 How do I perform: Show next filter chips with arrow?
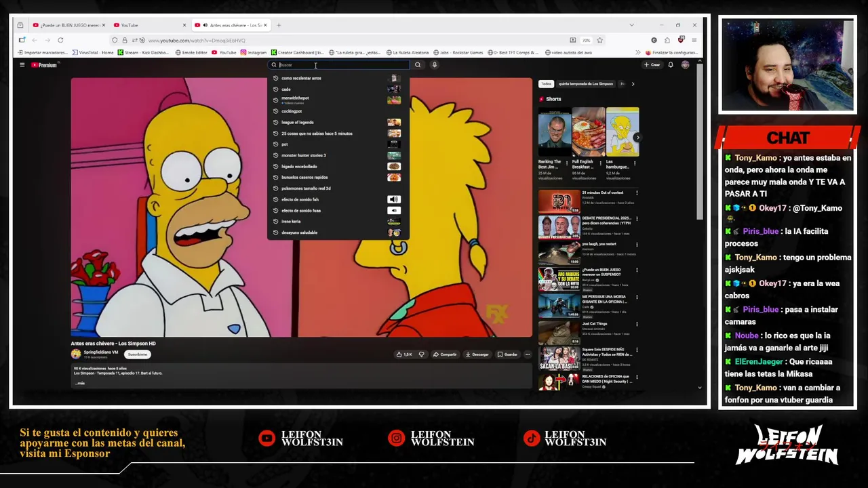pyautogui.click(x=633, y=84)
